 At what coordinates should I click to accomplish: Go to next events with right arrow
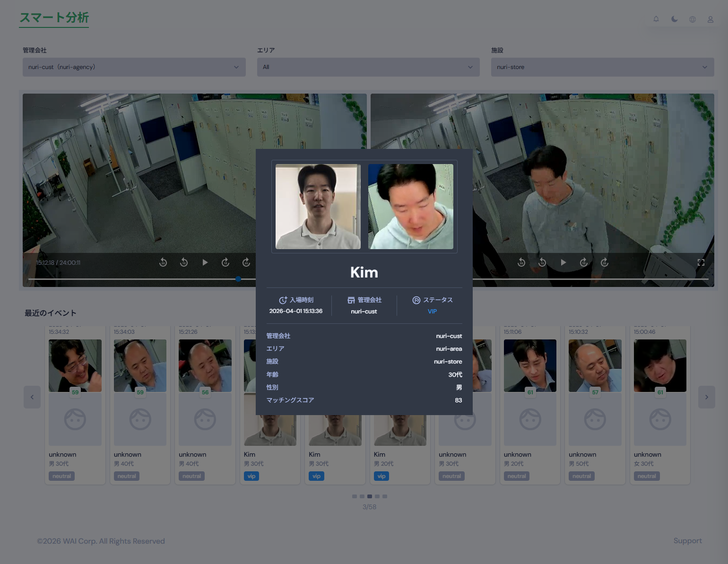[x=707, y=397]
